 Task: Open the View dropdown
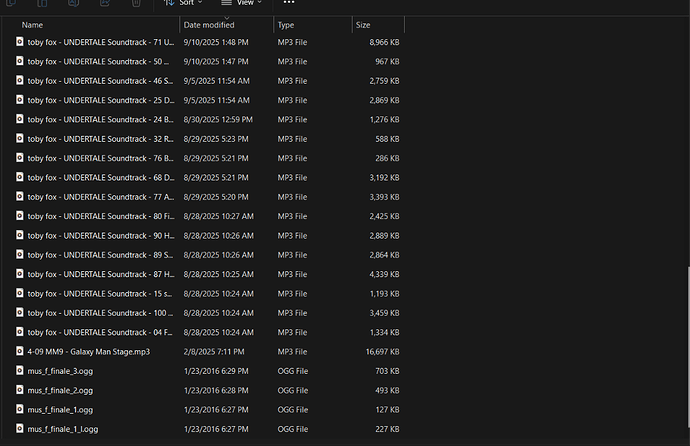[x=241, y=3]
